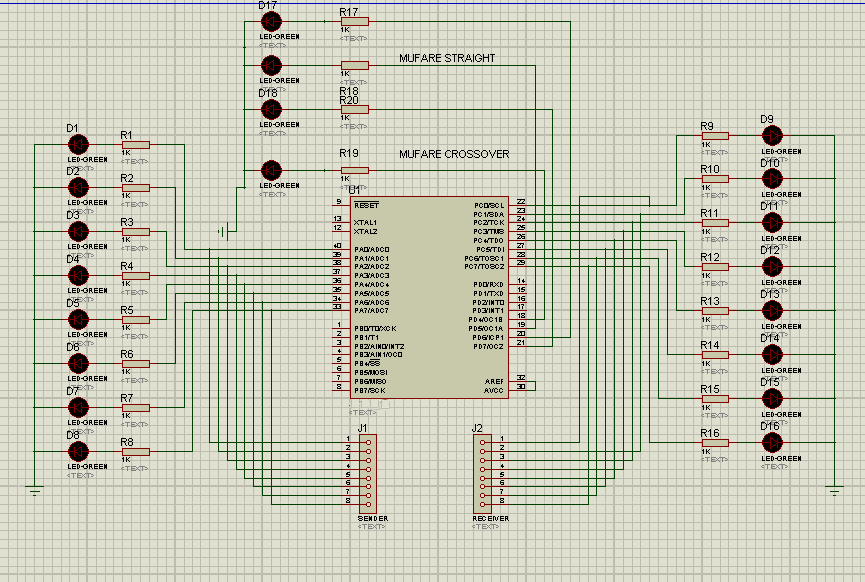Select the RECEIVER connector J2
The height and width of the screenshot is (582, 865).
[x=483, y=471]
